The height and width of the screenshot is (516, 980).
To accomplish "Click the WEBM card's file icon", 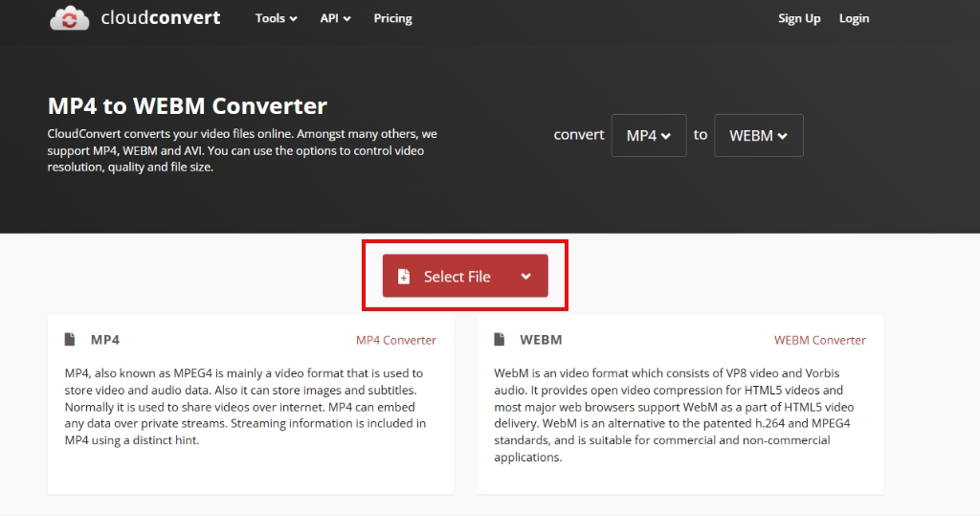I will point(500,340).
